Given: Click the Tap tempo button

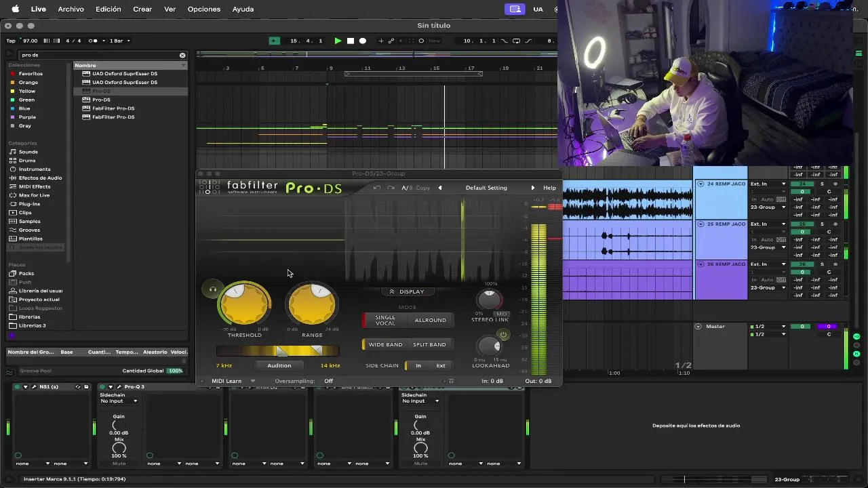Looking at the screenshot, I should coord(11,41).
